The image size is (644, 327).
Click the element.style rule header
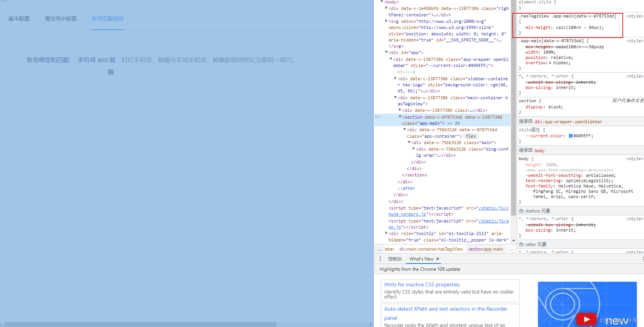click(537, 2)
